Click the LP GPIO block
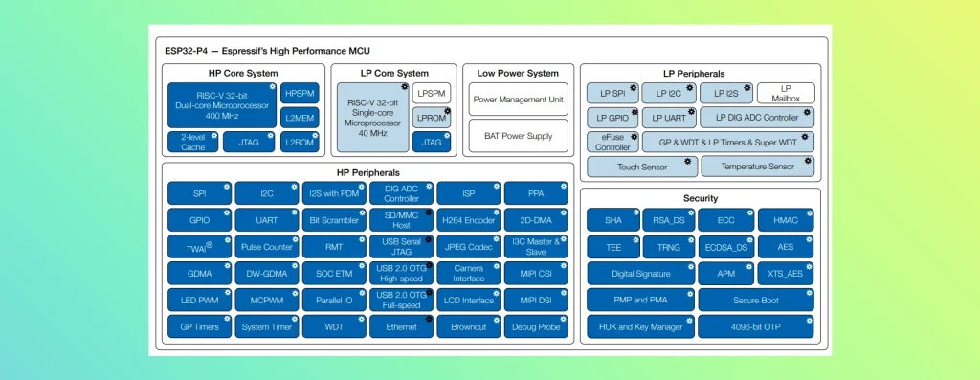 click(612, 118)
